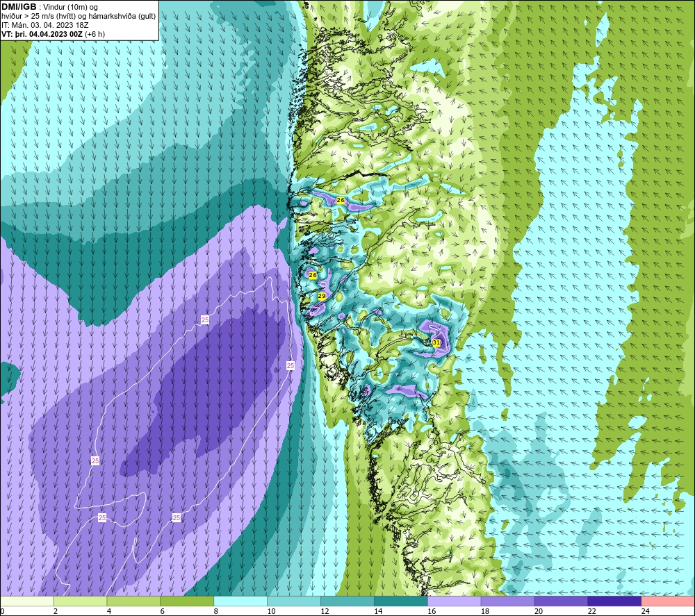Click the legend tick label 0
The height and width of the screenshot is (616, 695).
tap(3, 611)
